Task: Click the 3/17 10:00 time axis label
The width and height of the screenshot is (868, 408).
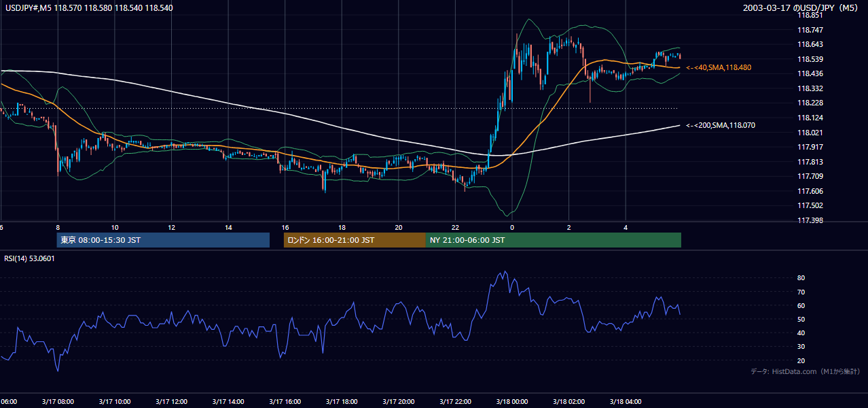Action: 115,401
